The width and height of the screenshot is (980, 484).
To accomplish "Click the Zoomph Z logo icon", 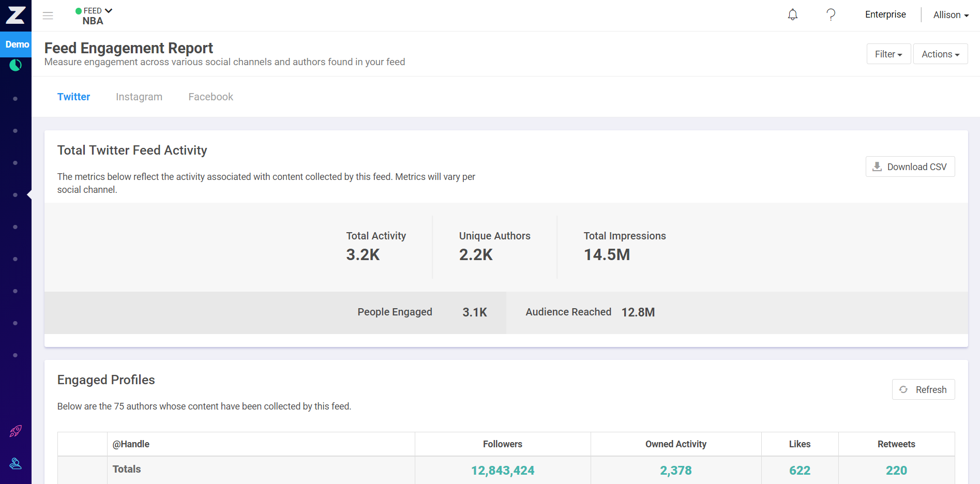I will (16, 15).
